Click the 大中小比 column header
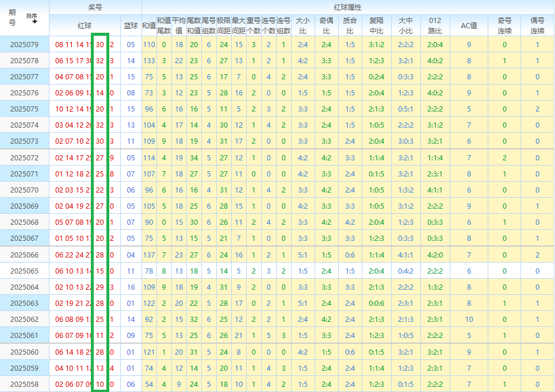 [x=405, y=25]
